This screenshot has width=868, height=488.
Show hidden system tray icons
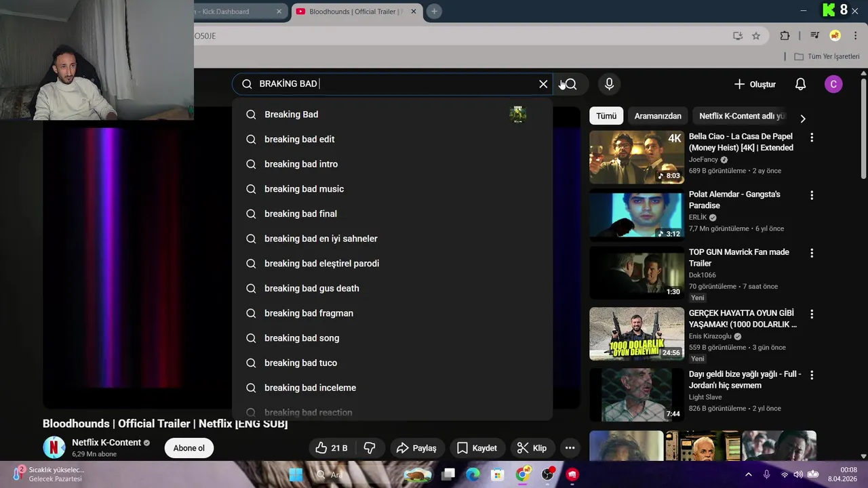(x=748, y=474)
